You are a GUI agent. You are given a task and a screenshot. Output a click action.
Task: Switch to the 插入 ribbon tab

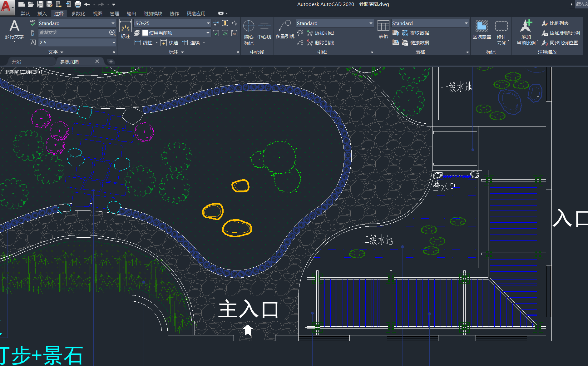[x=42, y=13]
